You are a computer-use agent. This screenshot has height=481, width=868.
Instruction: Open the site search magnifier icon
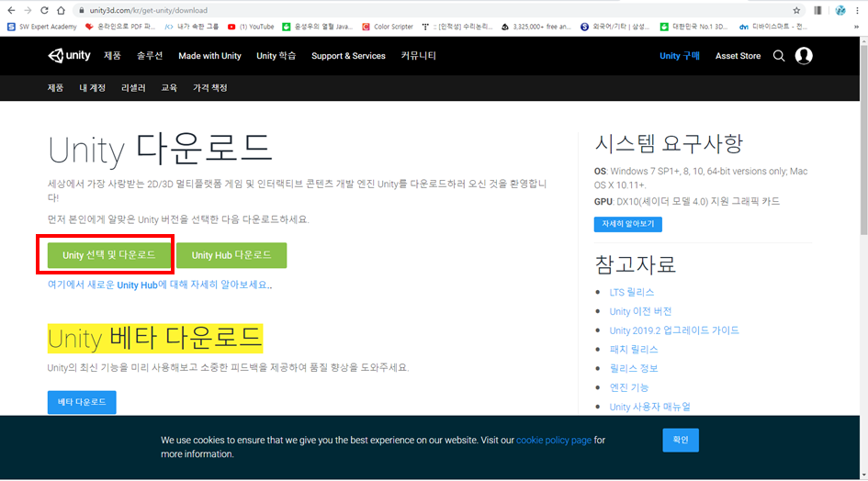pos(779,55)
